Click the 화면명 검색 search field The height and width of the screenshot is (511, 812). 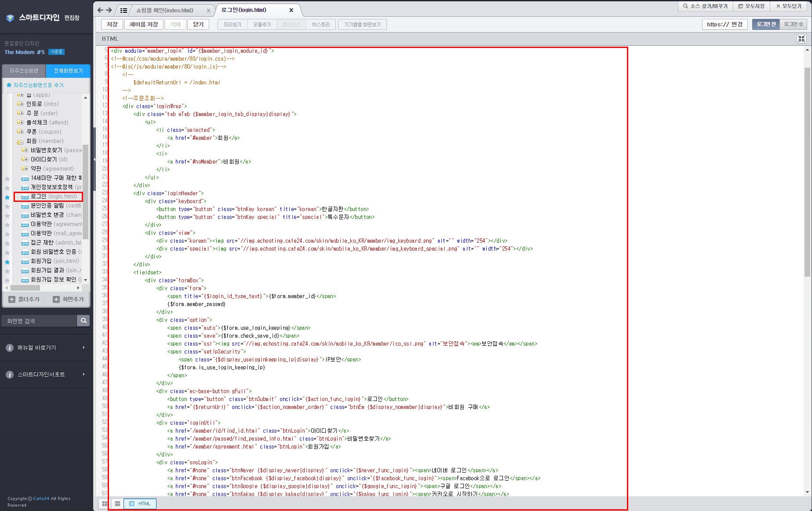tap(40, 321)
